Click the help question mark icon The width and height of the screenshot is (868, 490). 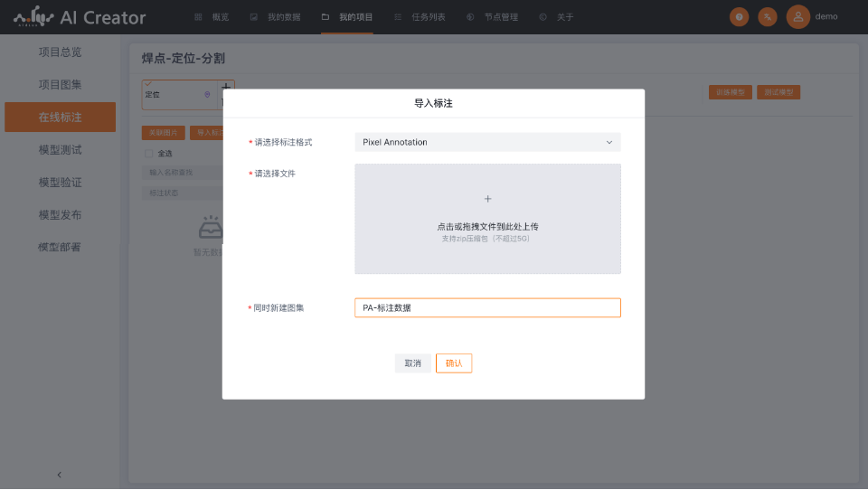click(x=740, y=16)
